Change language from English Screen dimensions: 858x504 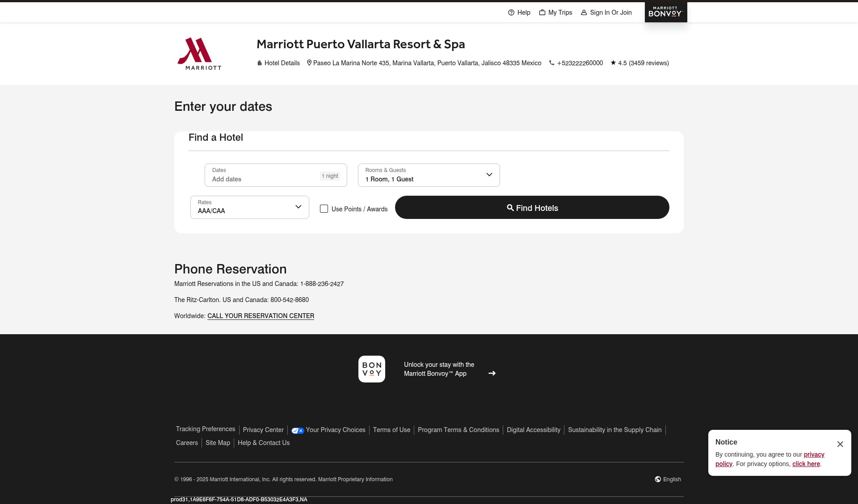point(672,479)
